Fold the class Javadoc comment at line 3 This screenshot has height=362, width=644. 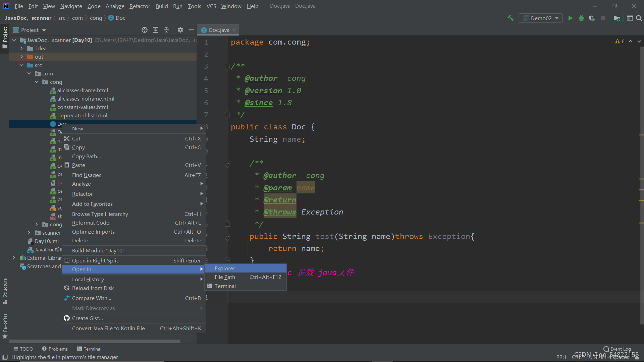pos(227,66)
